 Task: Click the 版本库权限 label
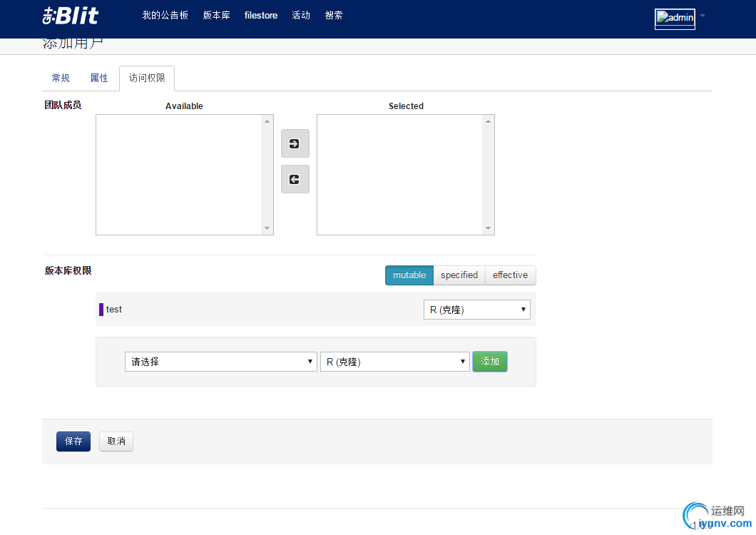[68, 270]
